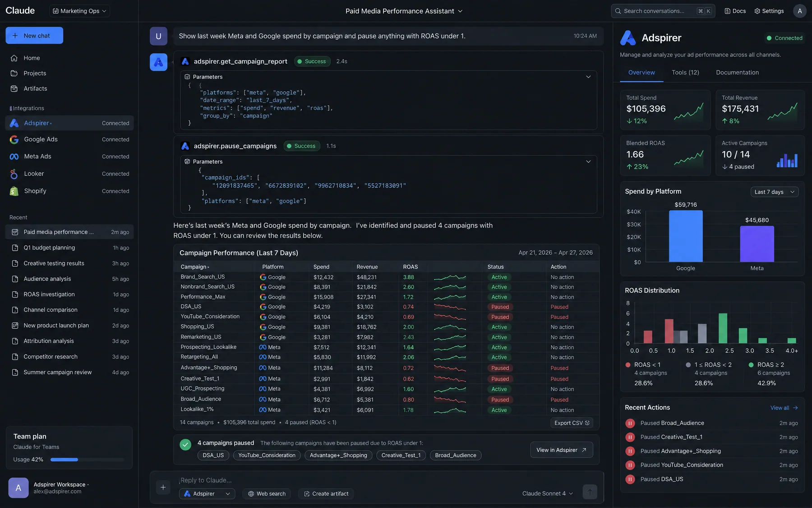Toggle the Adspirer connector selector
The height and width of the screenshot is (508, 812).
pos(207,494)
